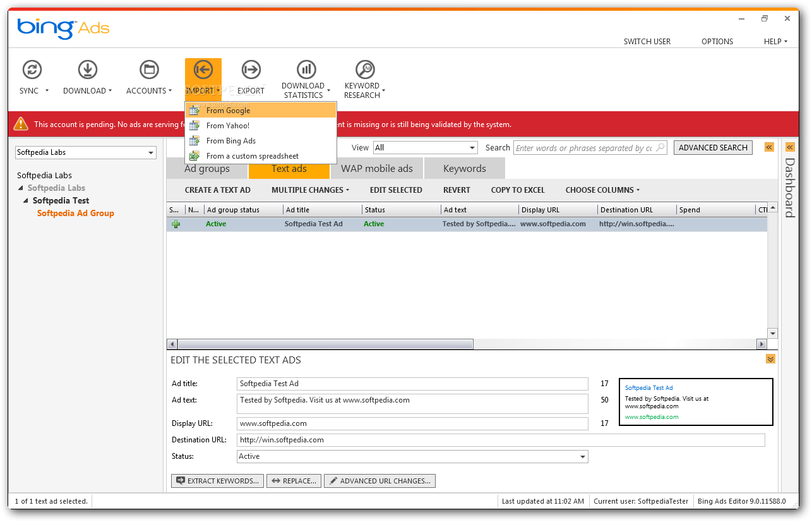Click the ad preview box

696,402
